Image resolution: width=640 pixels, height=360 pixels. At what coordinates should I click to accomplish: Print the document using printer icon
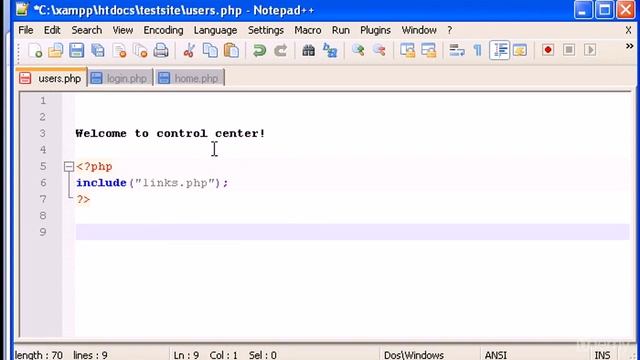pos(161,51)
